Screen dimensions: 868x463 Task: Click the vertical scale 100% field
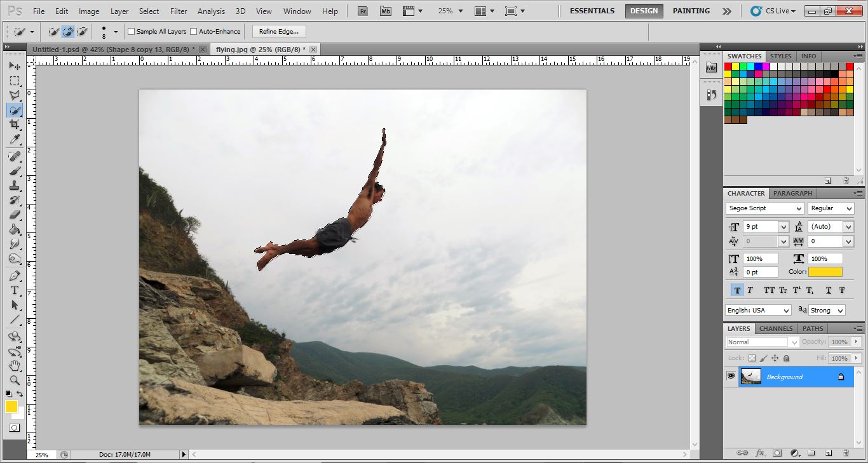pyautogui.click(x=760, y=258)
